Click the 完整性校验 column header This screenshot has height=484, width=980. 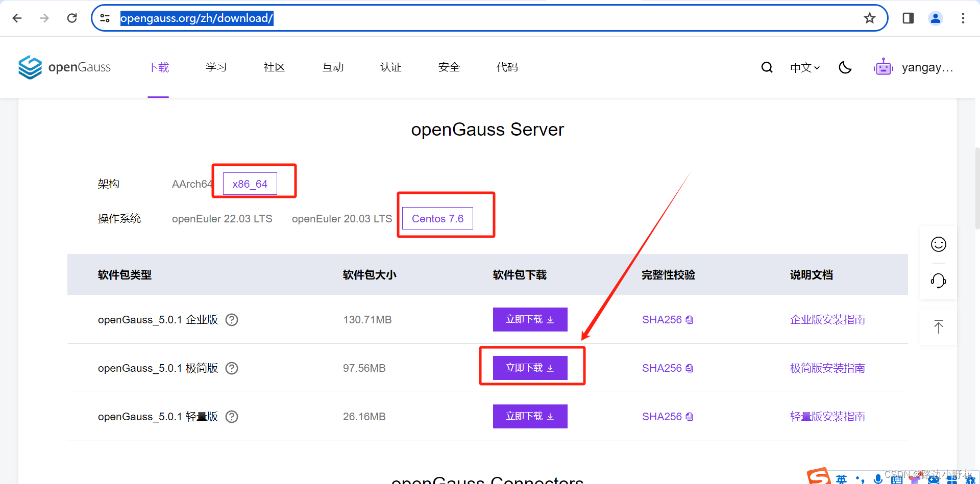coord(668,275)
